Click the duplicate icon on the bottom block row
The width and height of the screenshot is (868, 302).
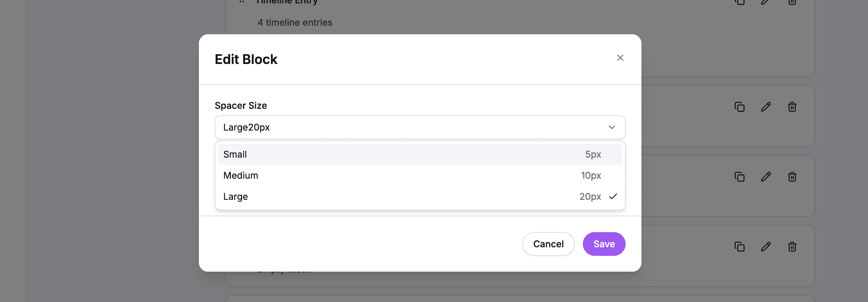739,247
